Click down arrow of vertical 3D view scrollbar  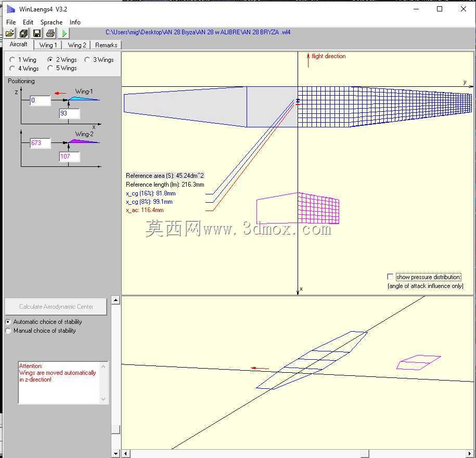pos(115,454)
